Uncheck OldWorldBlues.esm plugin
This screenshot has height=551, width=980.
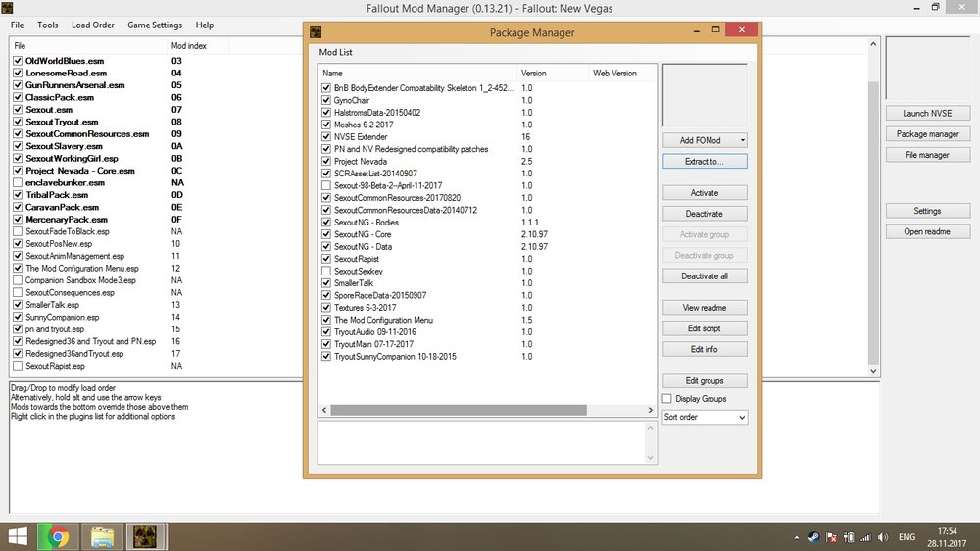click(x=18, y=61)
